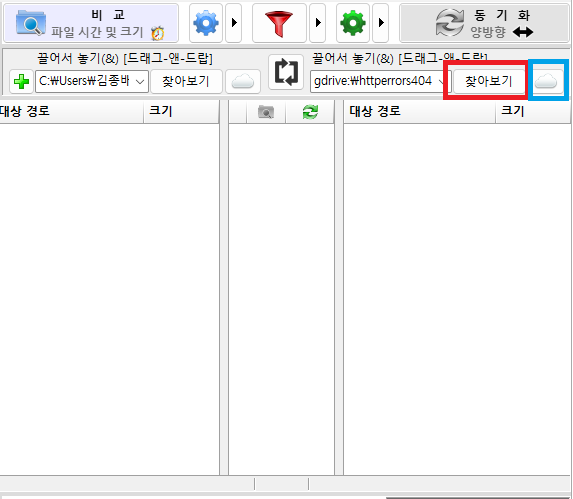Click the blue comparison settings gear
The image size is (573, 499).
tap(206, 23)
